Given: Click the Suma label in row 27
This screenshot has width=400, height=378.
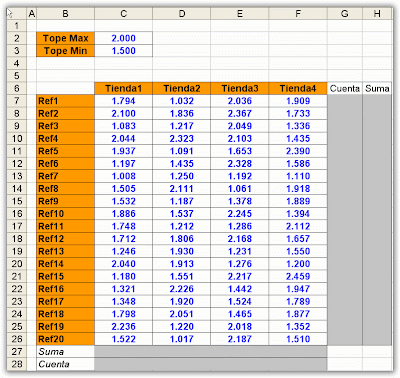Looking at the screenshot, I should (65, 351).
